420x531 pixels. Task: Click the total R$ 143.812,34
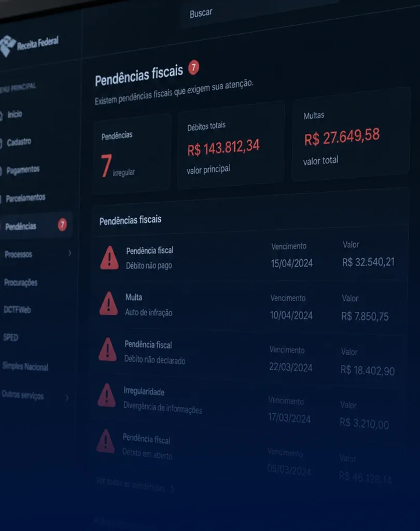point(223,148)
